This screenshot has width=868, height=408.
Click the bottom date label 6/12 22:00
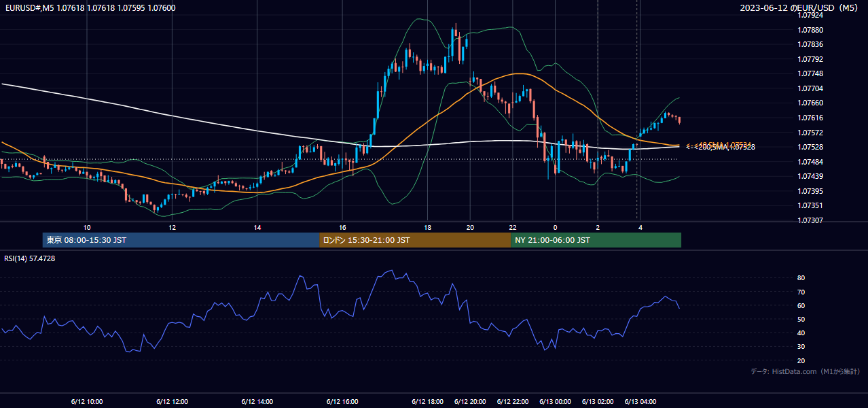click(x=513, y=402)
